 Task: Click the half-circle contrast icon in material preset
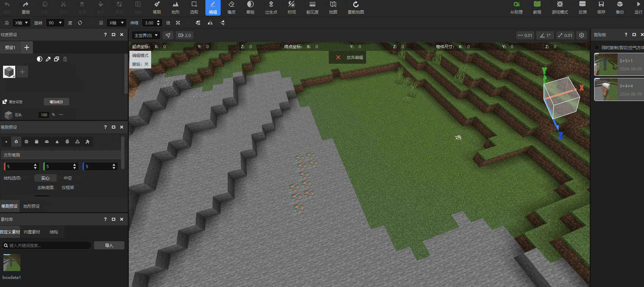(x=40, y=59)
